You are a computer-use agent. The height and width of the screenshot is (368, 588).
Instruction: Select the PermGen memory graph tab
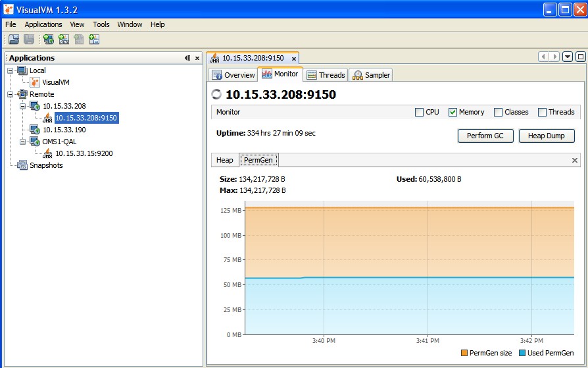pyautogui.click(x=258, y=160)
